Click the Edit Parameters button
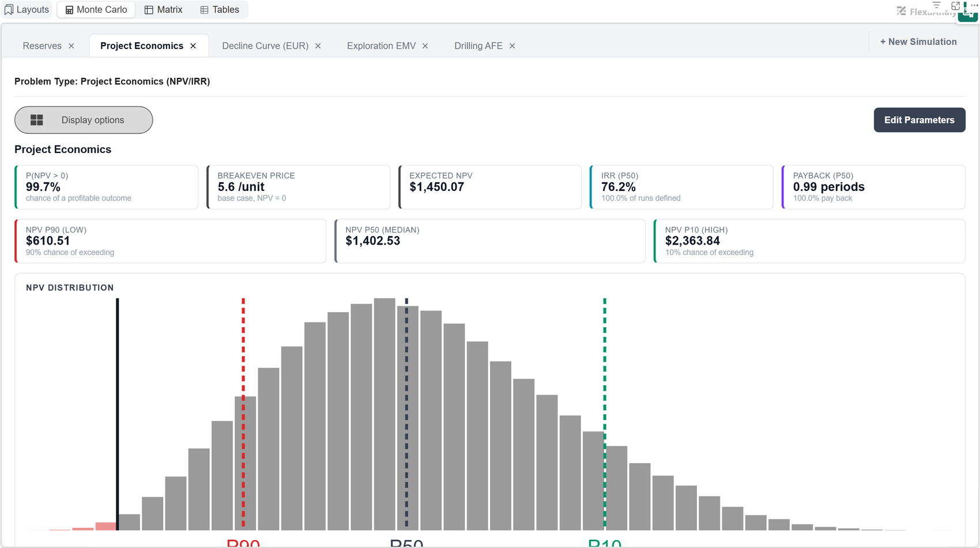This screenshot has height=548, width=980. pos(919,120)
